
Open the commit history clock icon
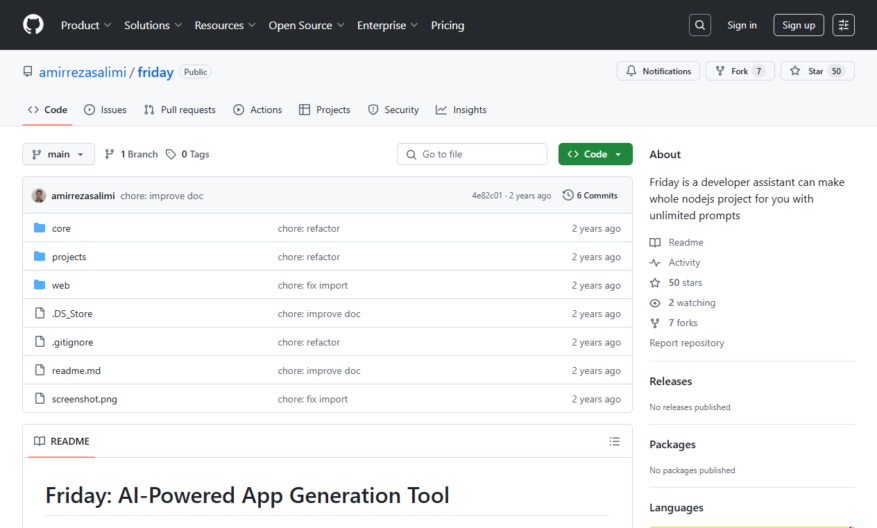click(568, 195)
